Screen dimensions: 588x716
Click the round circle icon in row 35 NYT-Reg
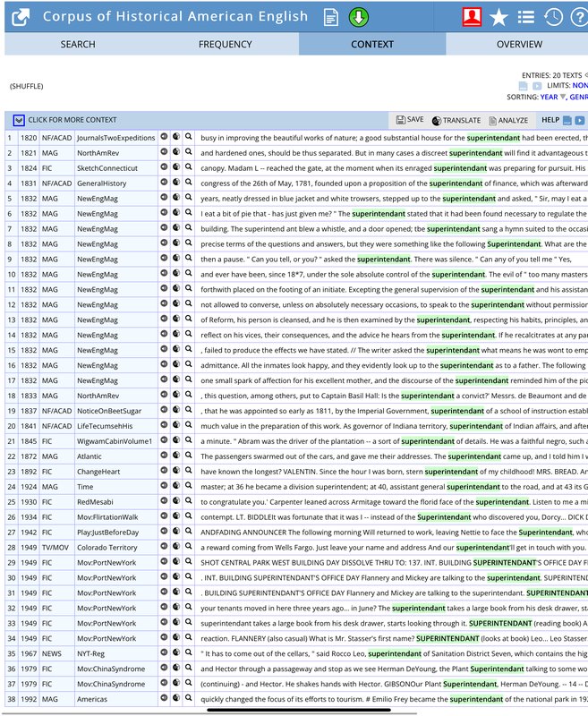pos(164,652)
